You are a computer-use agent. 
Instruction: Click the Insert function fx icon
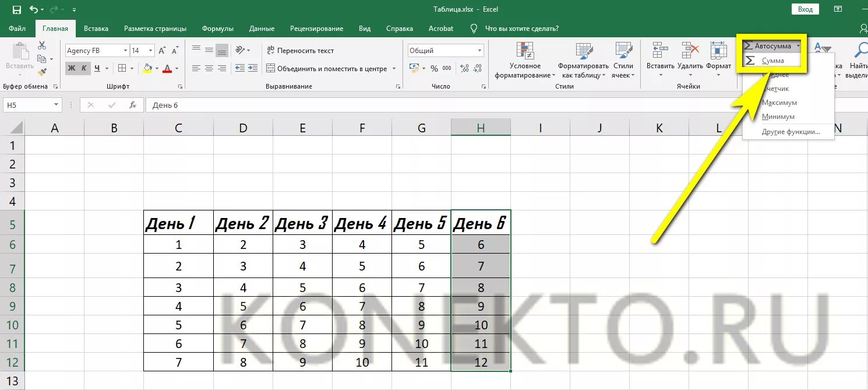click(133, 105)
